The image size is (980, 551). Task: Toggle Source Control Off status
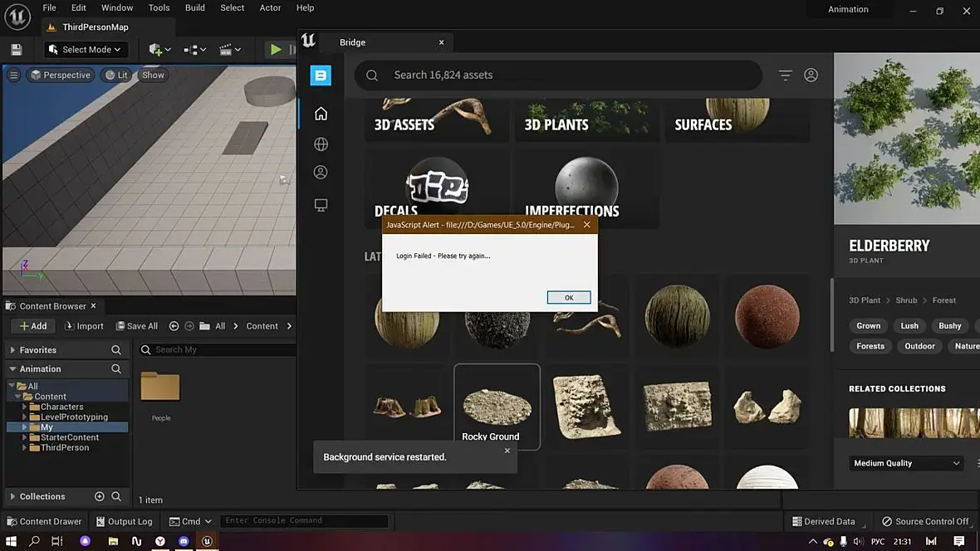tap(925, 521)
